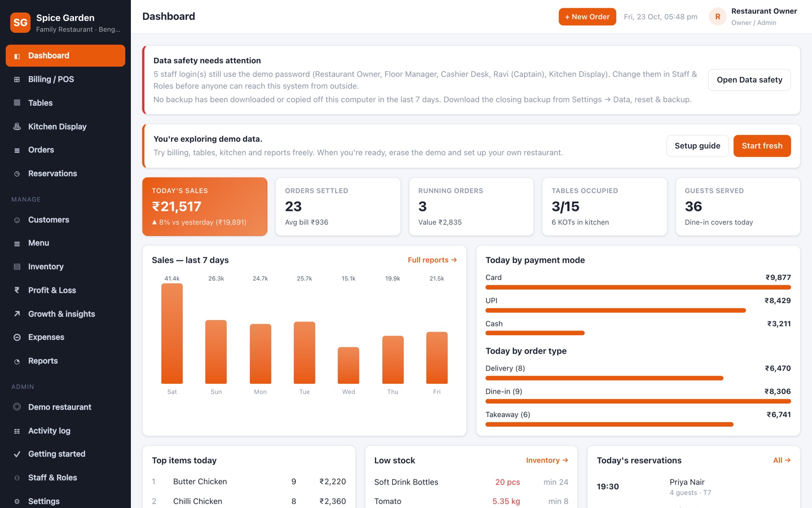Click the date 'Fri, 23 Oct, 05:48 pm'
812x508 pixels.
660,17
